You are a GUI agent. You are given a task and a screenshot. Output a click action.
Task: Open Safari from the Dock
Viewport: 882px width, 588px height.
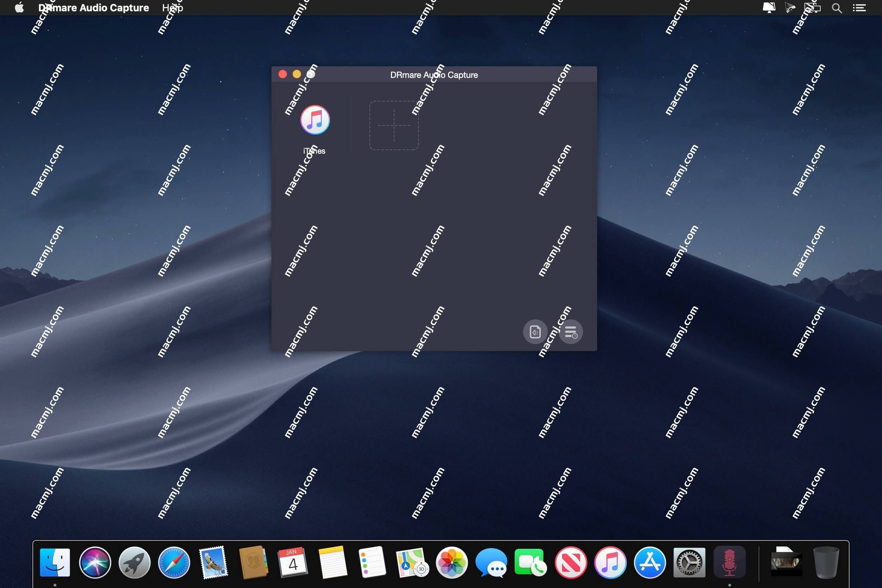click(x=174, y=562)
